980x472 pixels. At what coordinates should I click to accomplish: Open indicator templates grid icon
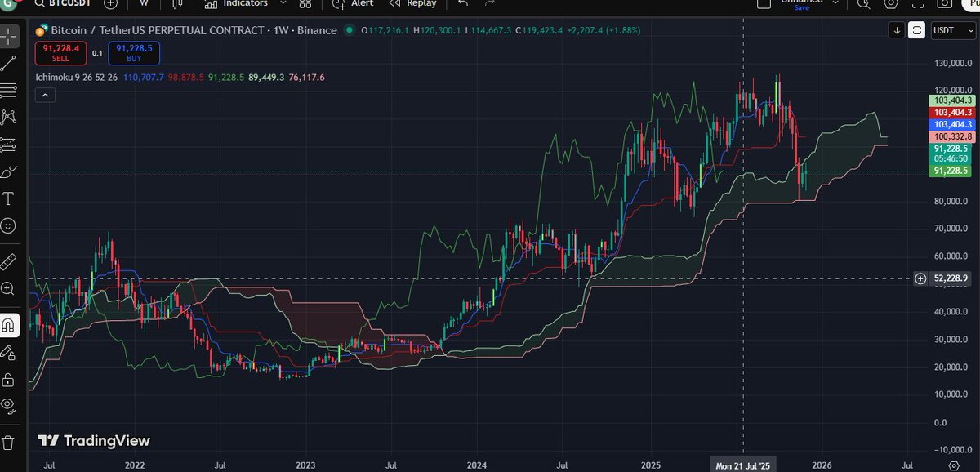[305, 3]
